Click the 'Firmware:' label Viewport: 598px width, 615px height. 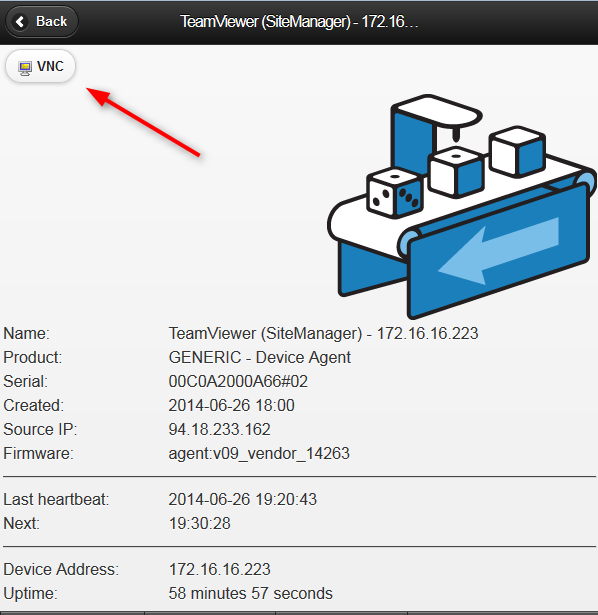click(x=38, y=453)
